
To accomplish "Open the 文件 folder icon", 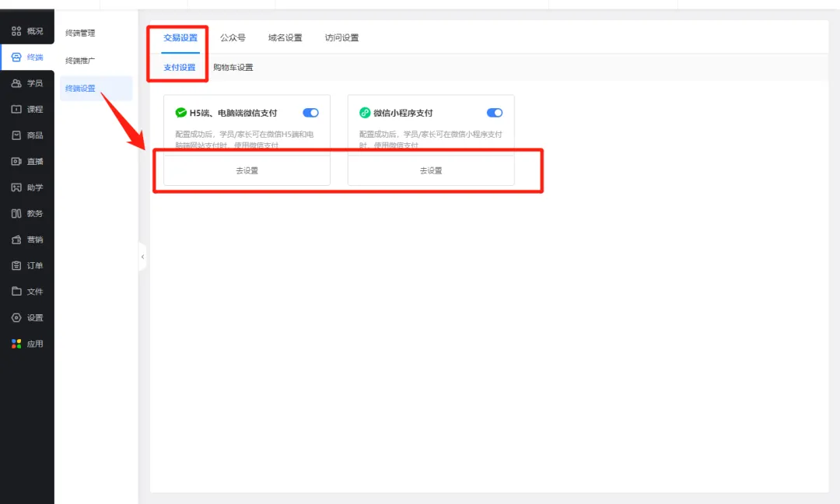I will (16, 292).
